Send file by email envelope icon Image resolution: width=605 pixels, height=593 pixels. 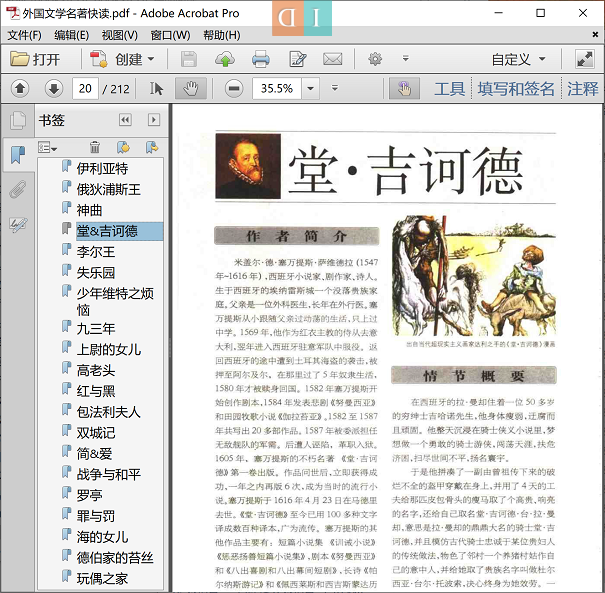(x=333, y=59)
